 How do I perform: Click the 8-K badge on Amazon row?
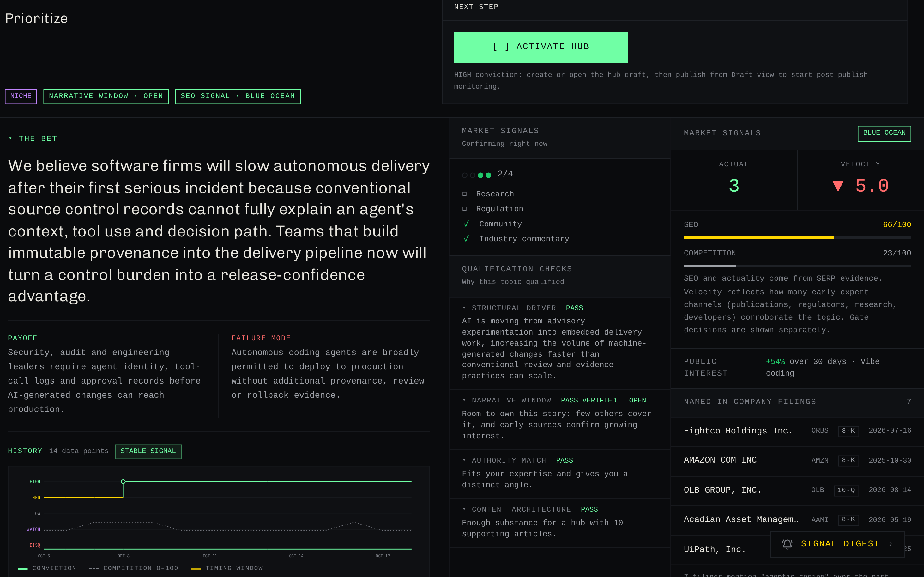848,461
